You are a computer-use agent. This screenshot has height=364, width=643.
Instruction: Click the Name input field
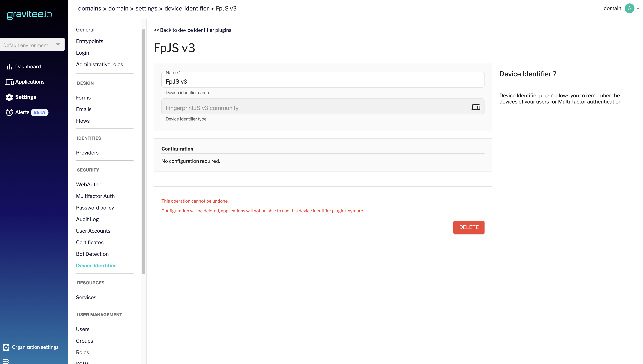coord(323,81)
